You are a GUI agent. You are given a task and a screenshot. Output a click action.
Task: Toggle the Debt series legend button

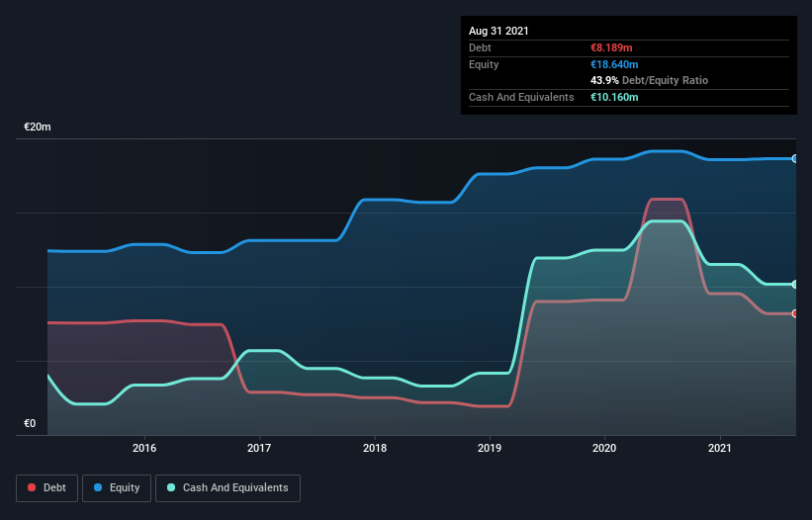tap(46, 488)
